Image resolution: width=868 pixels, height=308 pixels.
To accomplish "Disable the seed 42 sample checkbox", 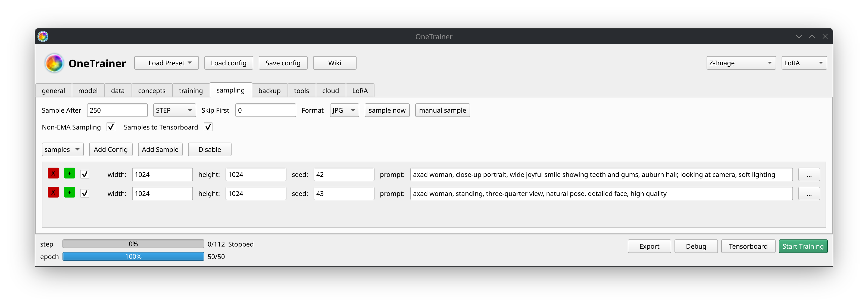I will [x=85, y=174].
